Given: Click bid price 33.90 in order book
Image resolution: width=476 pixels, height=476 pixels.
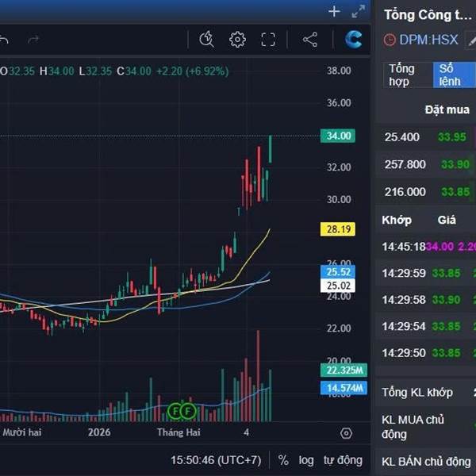Looking at the screenshot, I should pos(455,164).
